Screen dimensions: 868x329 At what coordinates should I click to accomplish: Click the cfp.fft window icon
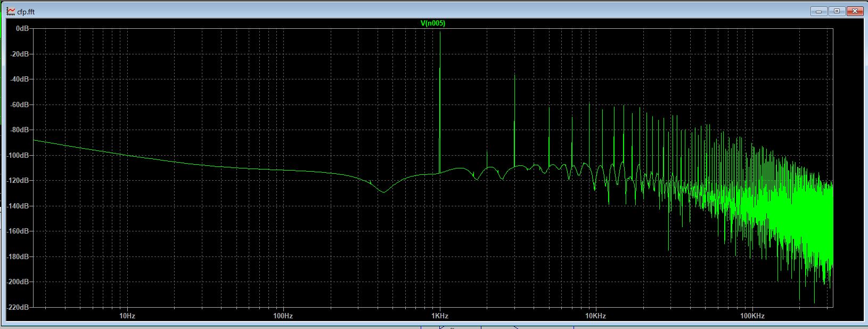[x=11, y=11]
